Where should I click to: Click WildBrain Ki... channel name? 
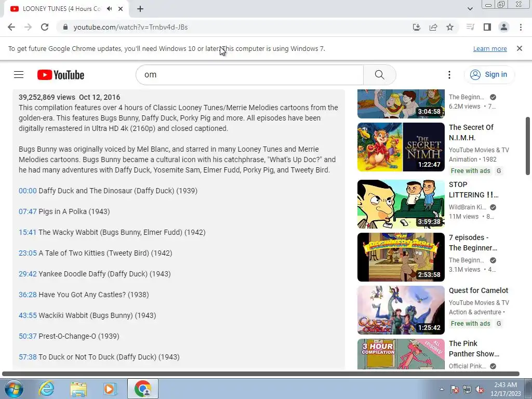(x=467, y=207)
